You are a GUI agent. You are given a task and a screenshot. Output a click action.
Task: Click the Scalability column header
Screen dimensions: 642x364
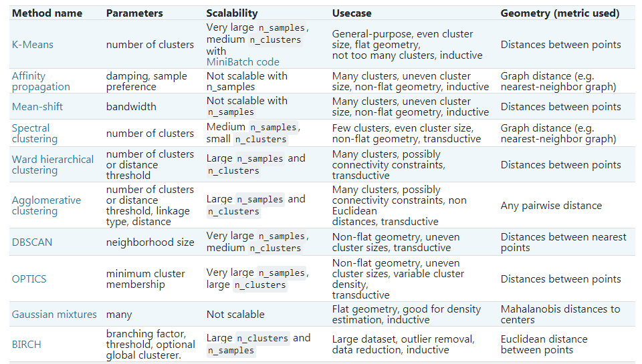(232, 13)
